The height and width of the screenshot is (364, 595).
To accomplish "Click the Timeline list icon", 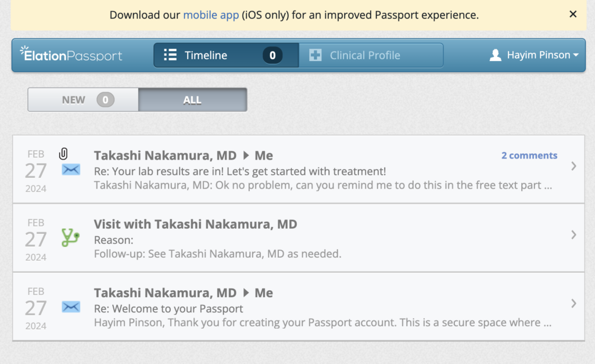I will click(x=170, y=55).
